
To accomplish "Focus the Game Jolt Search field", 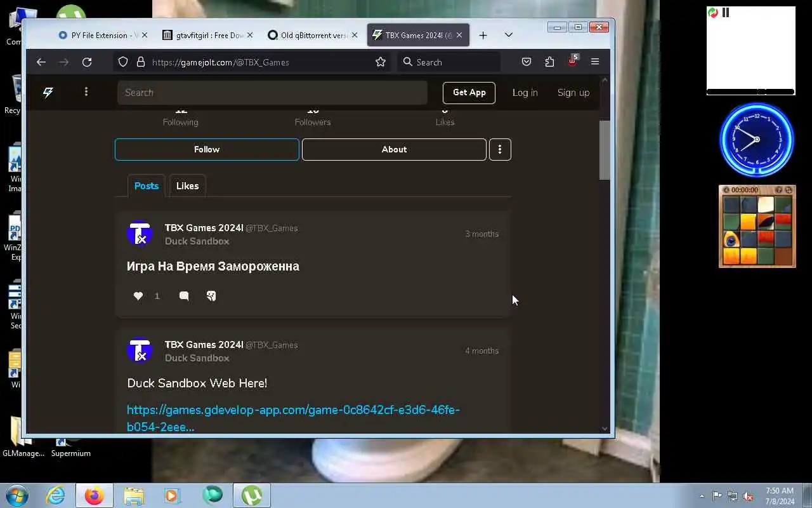I will tap(272, 93).
